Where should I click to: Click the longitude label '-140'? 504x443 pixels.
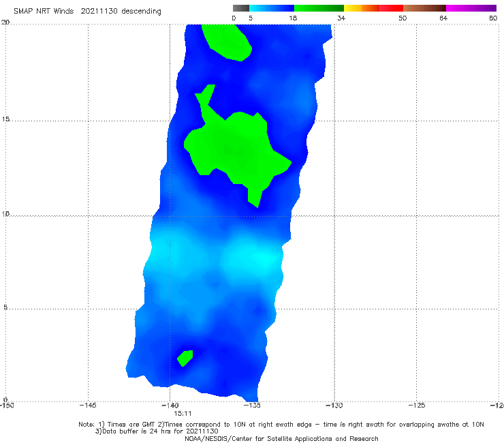170,405
